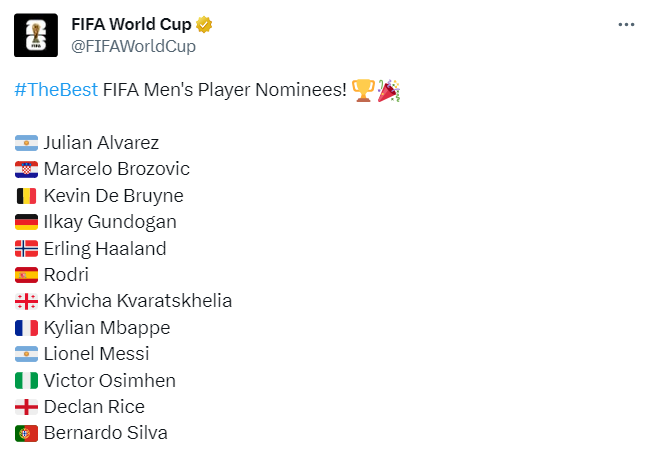The height and width of the screenshot is (463, 651).
Task: Click the Lionel Messi name text
Action: pyautogui.click(x=96, y=354)
